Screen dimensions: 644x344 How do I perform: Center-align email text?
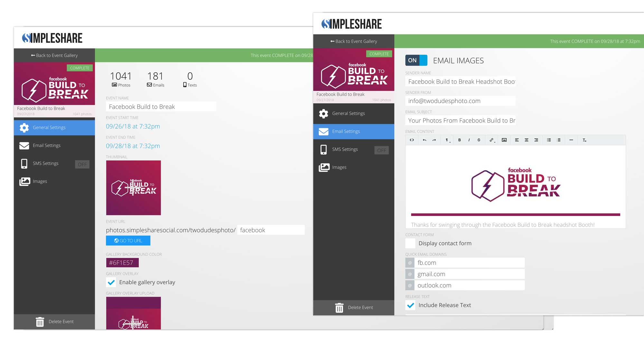tap(526, 140)
